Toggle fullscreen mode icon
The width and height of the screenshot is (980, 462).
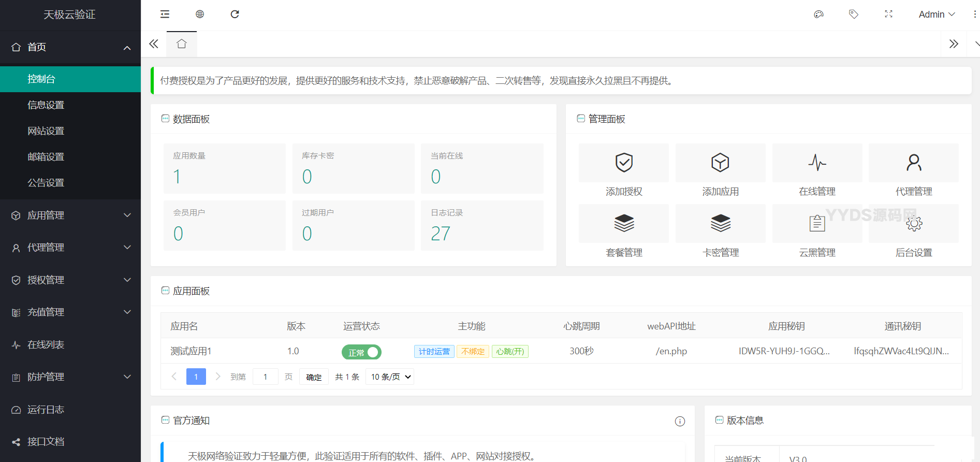[x=888, y=14]
